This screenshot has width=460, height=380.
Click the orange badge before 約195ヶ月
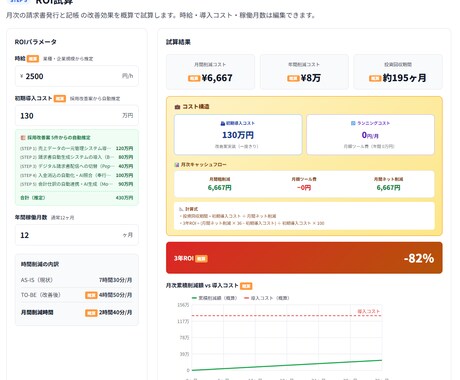[375, 78]
